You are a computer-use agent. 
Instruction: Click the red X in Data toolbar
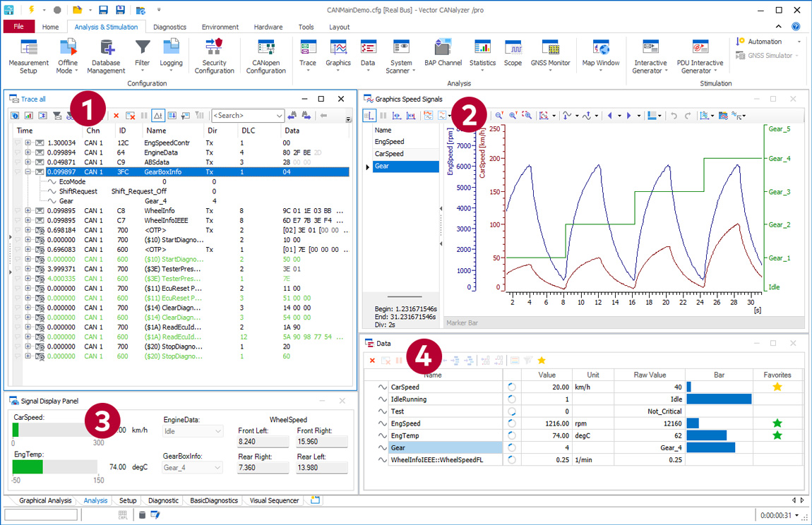pos(372,361)
